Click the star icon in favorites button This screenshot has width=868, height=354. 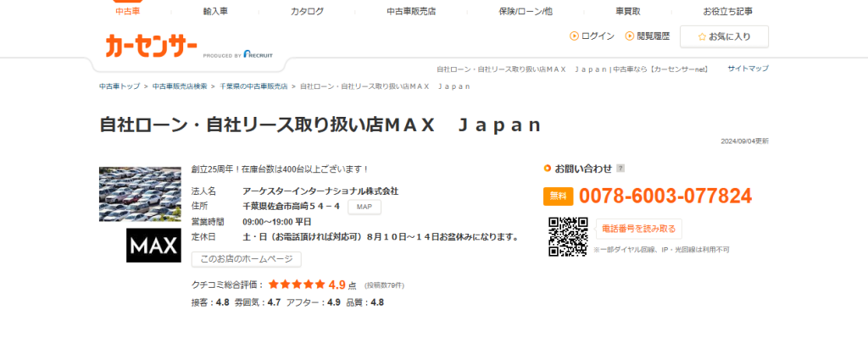(x=701, y=36)
